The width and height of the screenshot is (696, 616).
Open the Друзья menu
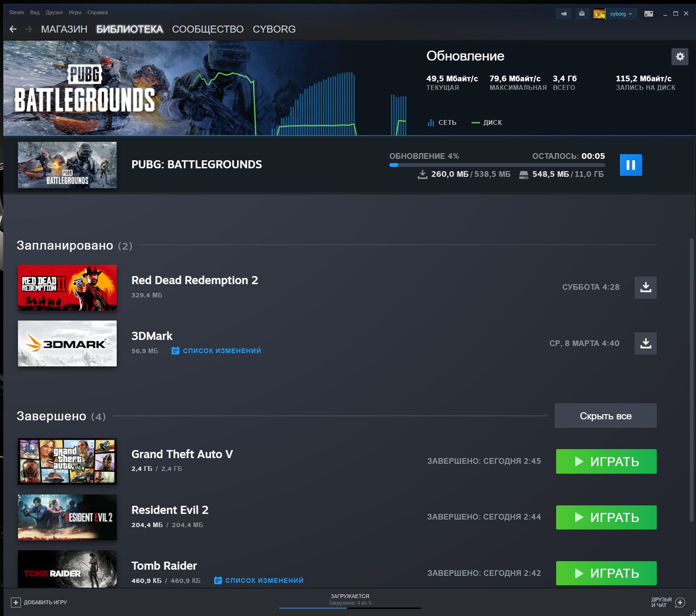pos(54,12)
